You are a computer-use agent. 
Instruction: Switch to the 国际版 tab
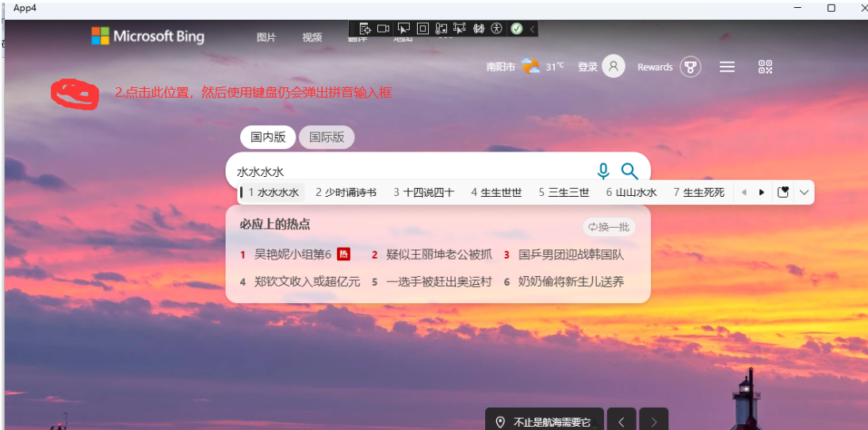click(x=327, y=137)
